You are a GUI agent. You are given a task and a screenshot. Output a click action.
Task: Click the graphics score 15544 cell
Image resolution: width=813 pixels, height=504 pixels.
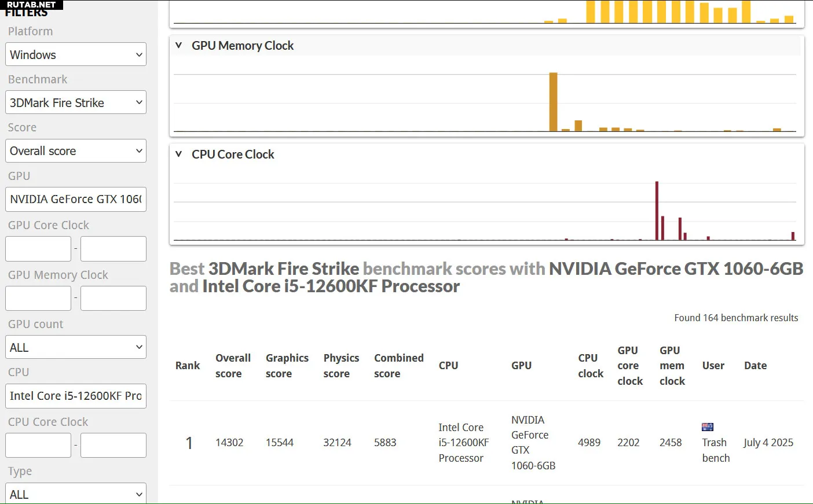(280, 443)
